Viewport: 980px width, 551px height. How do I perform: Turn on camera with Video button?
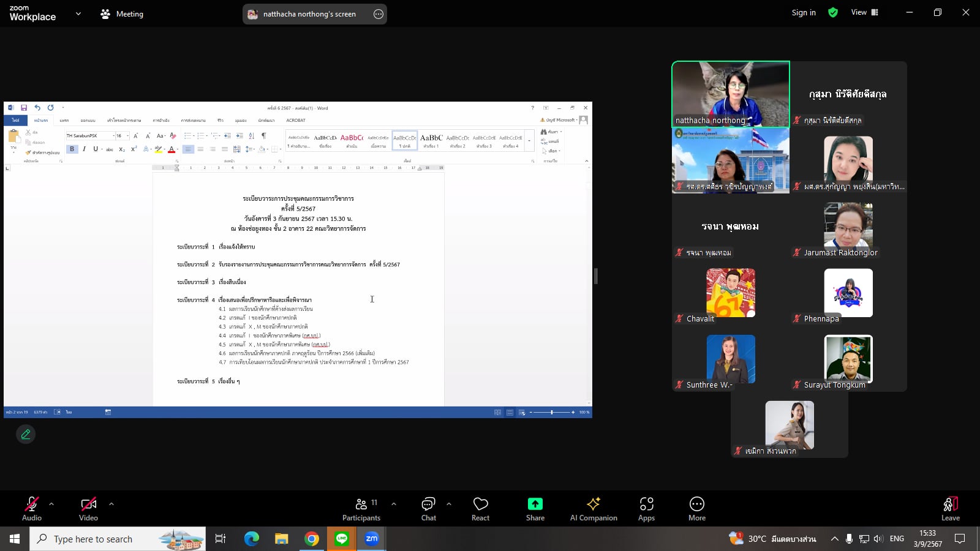click(x=88, y=509)
